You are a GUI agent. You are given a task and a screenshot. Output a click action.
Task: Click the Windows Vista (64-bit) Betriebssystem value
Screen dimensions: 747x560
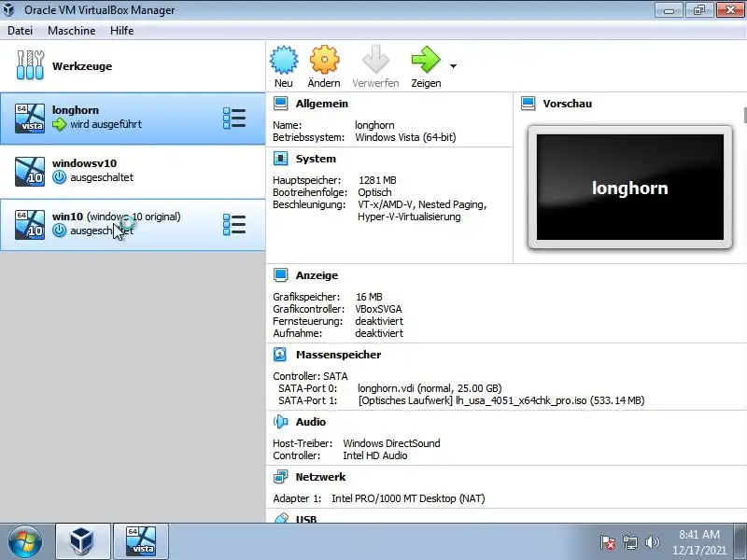[x=405, y=137]
